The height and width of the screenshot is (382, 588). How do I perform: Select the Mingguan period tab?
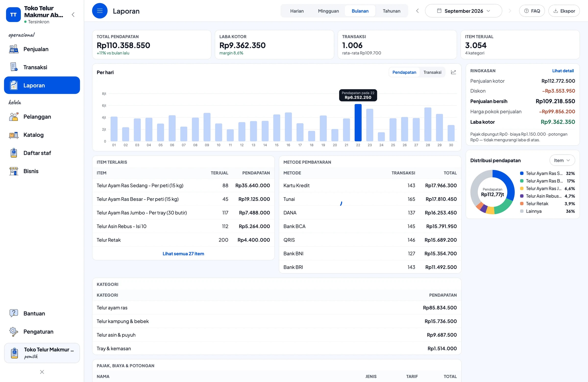(x=328, y=11)
